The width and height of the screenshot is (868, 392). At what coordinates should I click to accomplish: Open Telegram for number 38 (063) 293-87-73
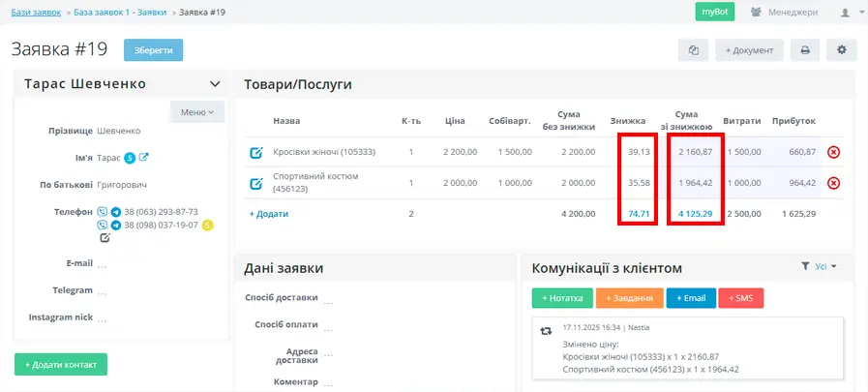115,212
